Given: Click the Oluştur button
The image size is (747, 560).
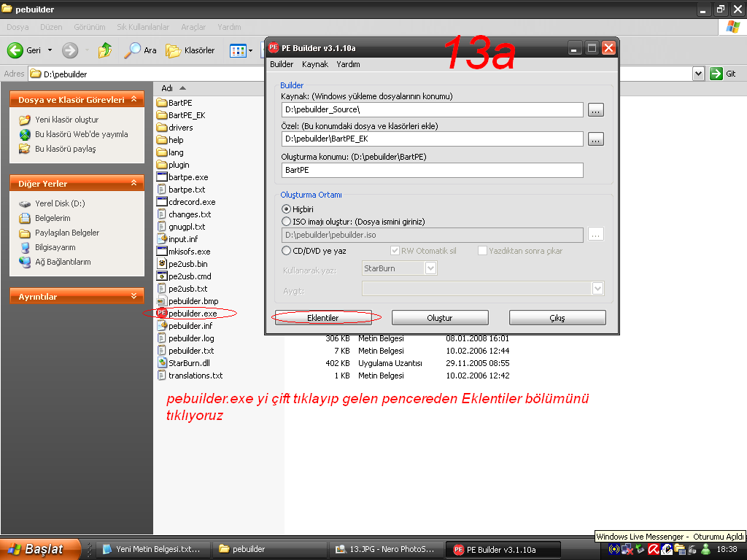Looking at the screenshot, I should [x=440, y=318].
